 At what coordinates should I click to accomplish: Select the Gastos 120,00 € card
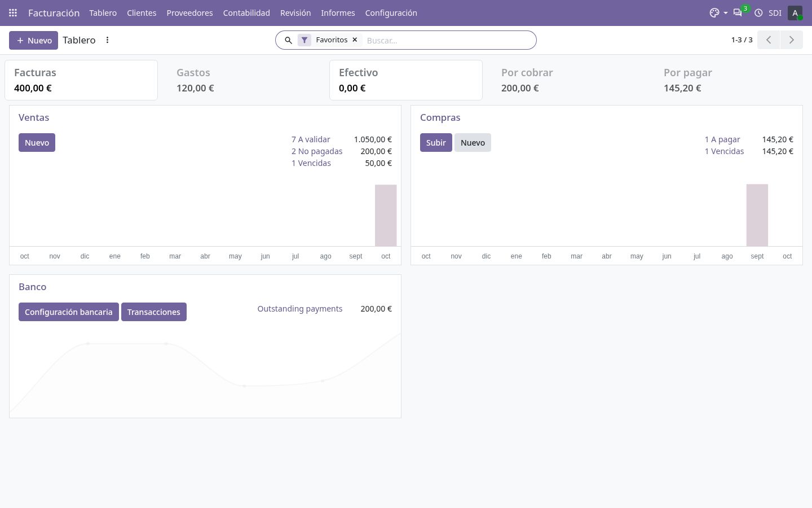coord(244,80)
